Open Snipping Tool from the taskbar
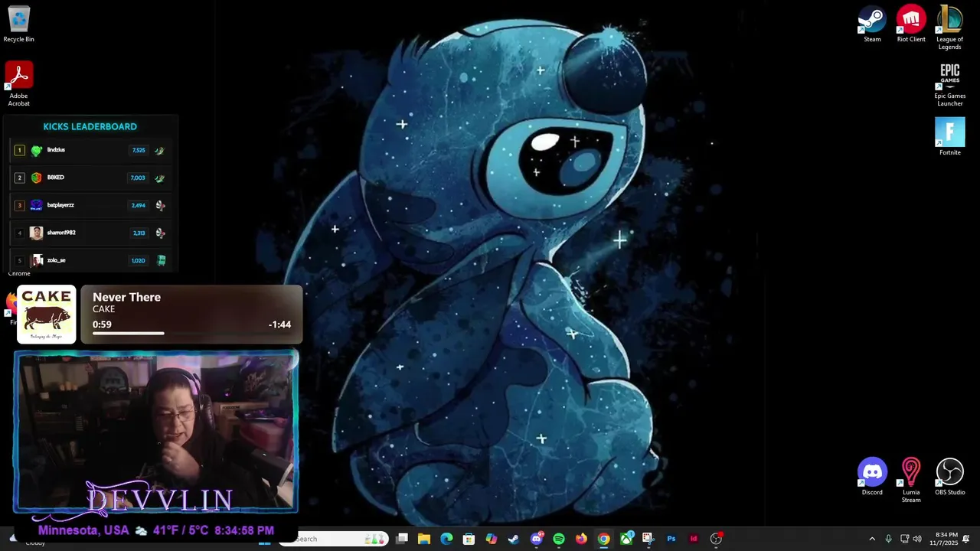980x551 pixels. point(648,539)
